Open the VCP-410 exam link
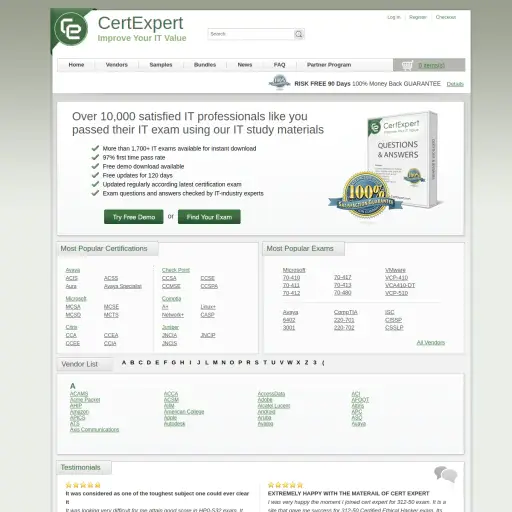This screenshot has height=512, width=512. tap(396, 278)
